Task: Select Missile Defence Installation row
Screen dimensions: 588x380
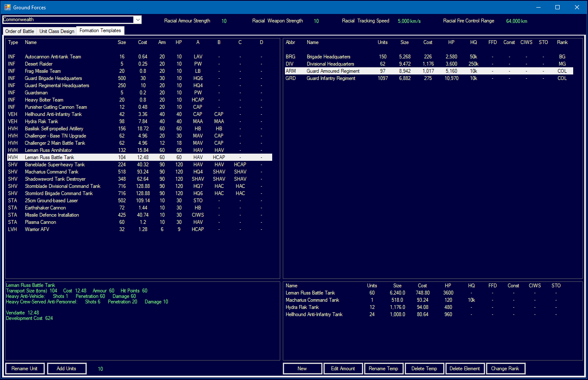Action: (140, 215)
